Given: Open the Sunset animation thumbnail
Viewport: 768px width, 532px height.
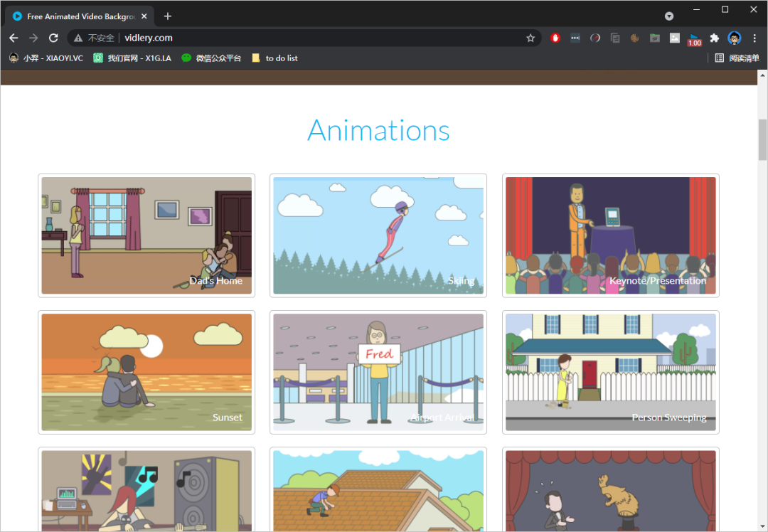Looking at the screenshot, I should (x=146, y=372).
